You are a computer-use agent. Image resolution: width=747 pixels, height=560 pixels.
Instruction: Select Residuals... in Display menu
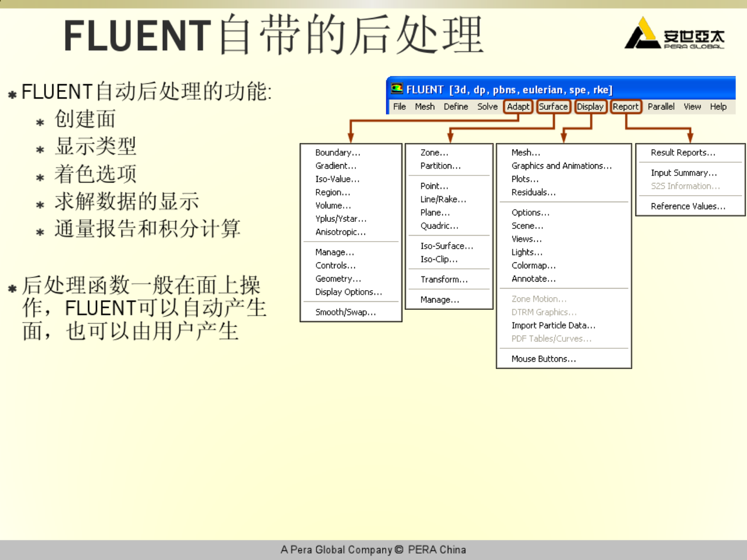coord(534,192)
